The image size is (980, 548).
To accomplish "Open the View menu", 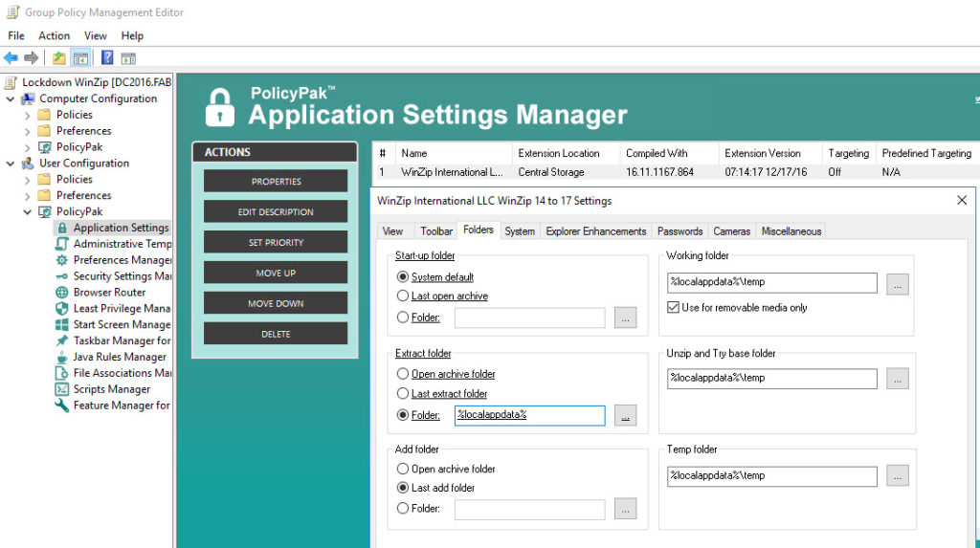I will [95, 35].
